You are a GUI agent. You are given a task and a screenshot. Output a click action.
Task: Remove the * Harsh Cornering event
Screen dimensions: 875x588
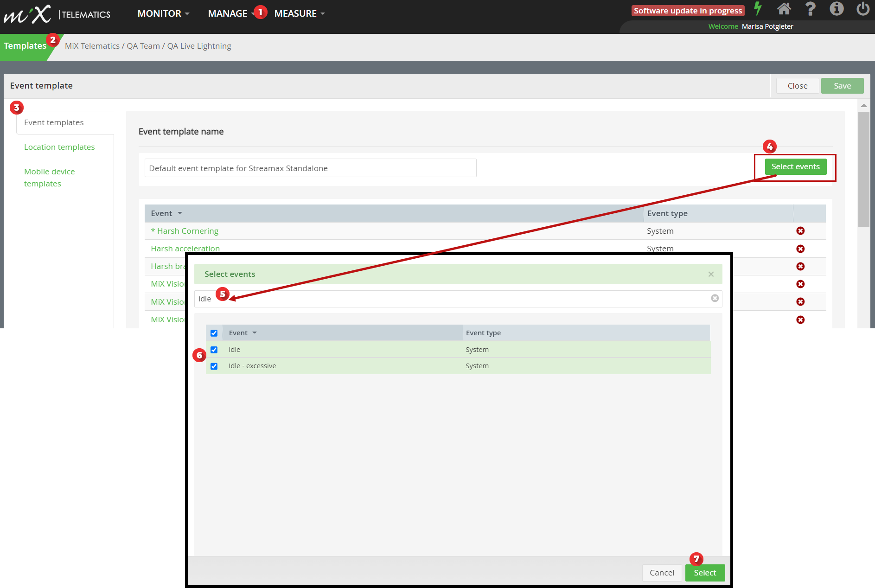[800, 231]
